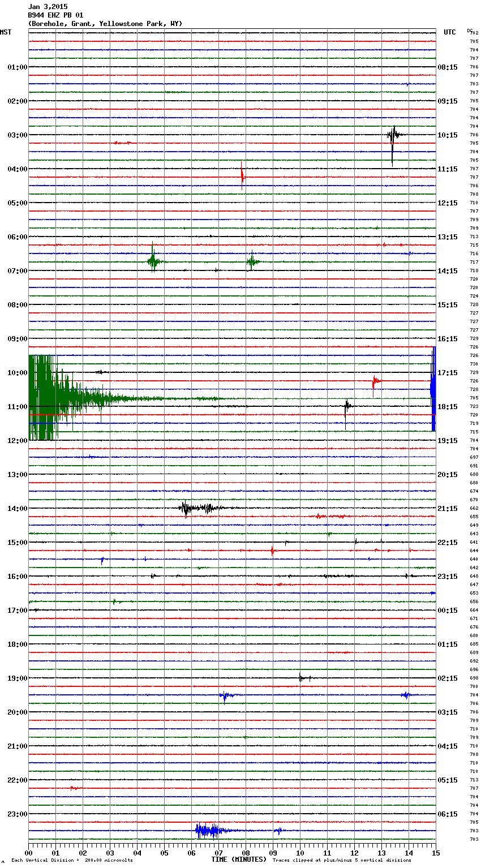Select the 23:00 MST time label

pyautogui.click(x=17, y=814)
